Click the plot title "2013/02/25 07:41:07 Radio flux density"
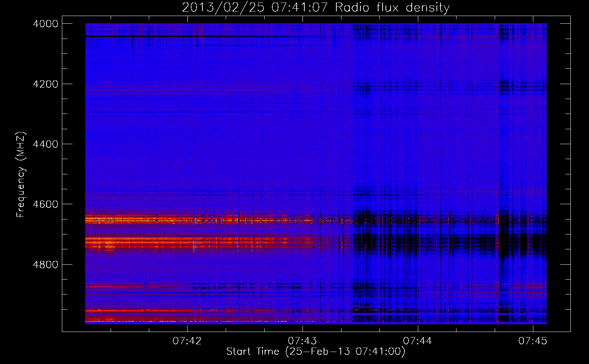589x364 pixels. [316, 7]
